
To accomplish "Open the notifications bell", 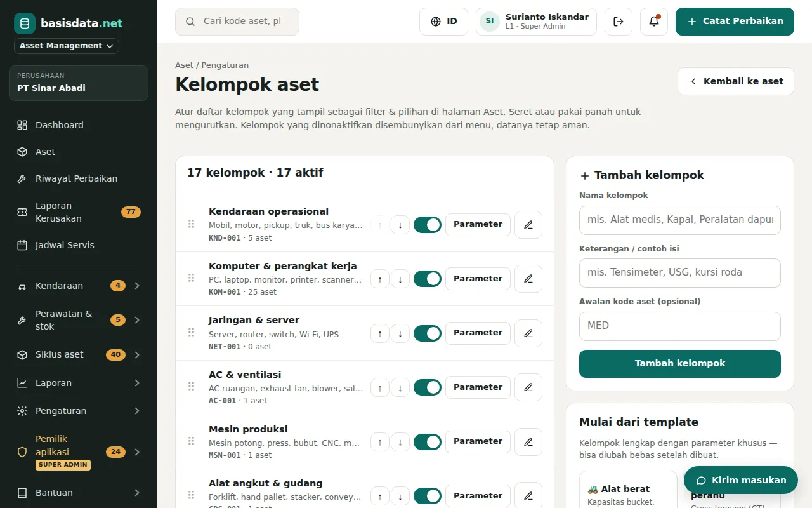I will 654,22.
